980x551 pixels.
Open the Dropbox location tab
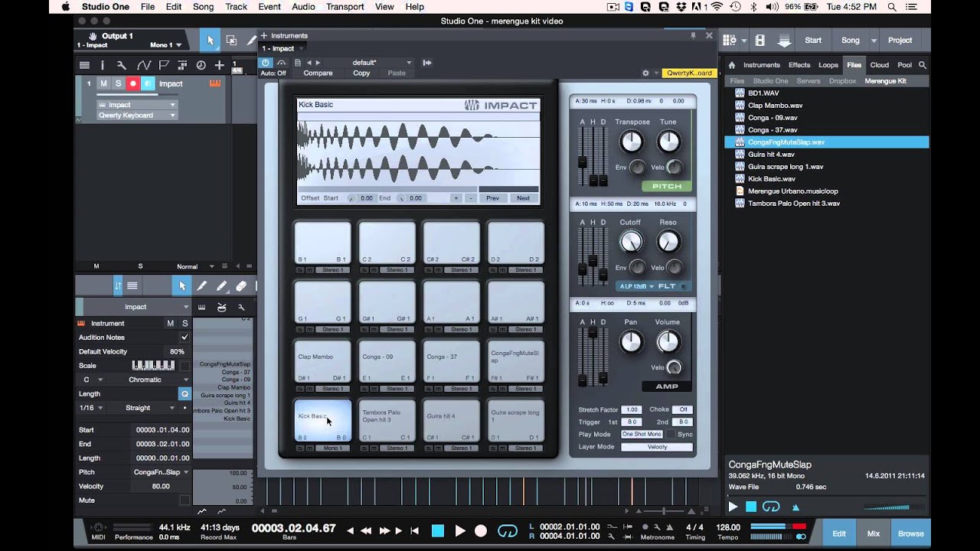pos(842,81)
